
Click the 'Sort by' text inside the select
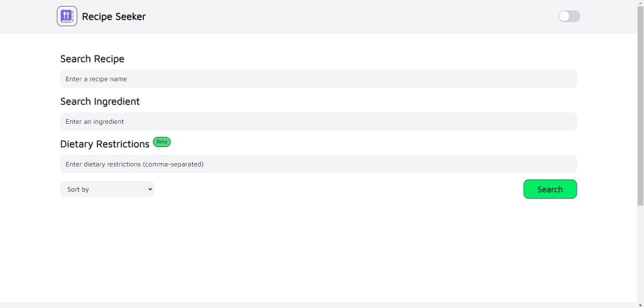pyautogui.click(x=78, y=189)
